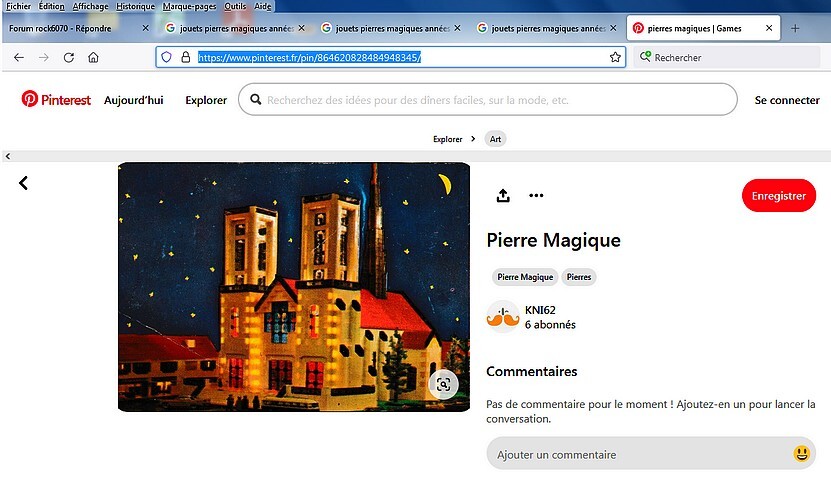Screen dimensions: 831x485
Task: Close the pierres magiques Games tab
Action: click(769, 28)
